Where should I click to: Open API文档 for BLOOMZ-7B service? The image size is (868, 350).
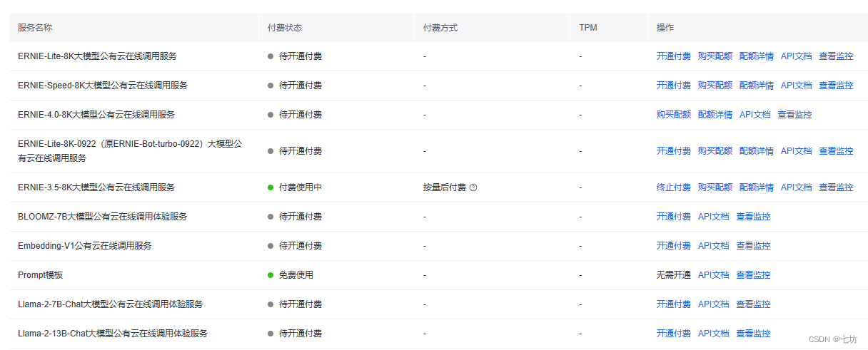tap(714, 217)
